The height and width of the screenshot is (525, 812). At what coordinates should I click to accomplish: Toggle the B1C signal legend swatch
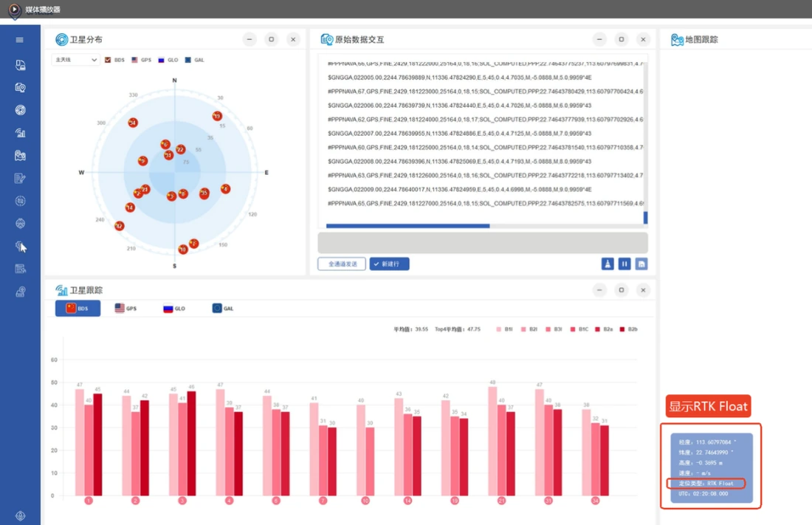(x=573, y=329)
